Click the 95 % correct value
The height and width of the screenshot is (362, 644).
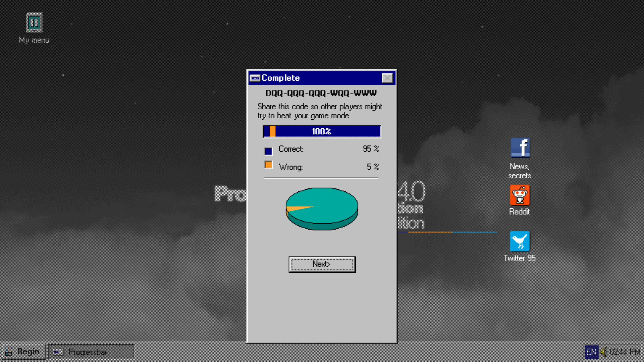pyautogui.click(x=371, y=149)
